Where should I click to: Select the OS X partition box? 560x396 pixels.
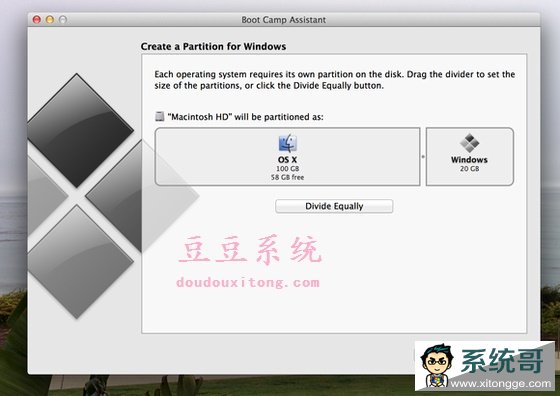pyautogui.click(x=288, y=156)
